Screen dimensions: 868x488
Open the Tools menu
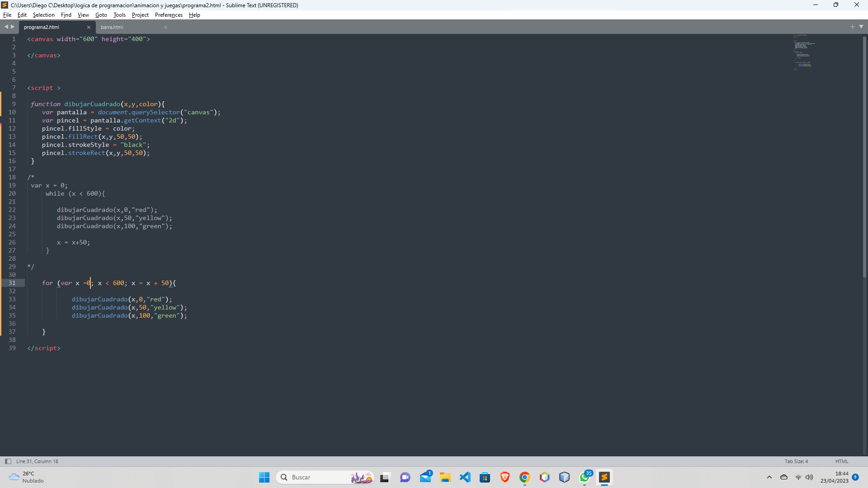(119, 15)
